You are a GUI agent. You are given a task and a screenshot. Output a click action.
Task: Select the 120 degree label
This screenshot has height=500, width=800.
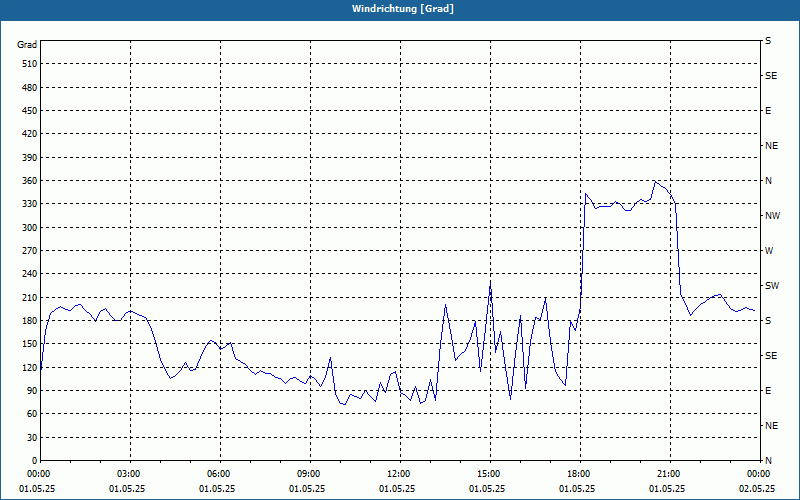29,367
